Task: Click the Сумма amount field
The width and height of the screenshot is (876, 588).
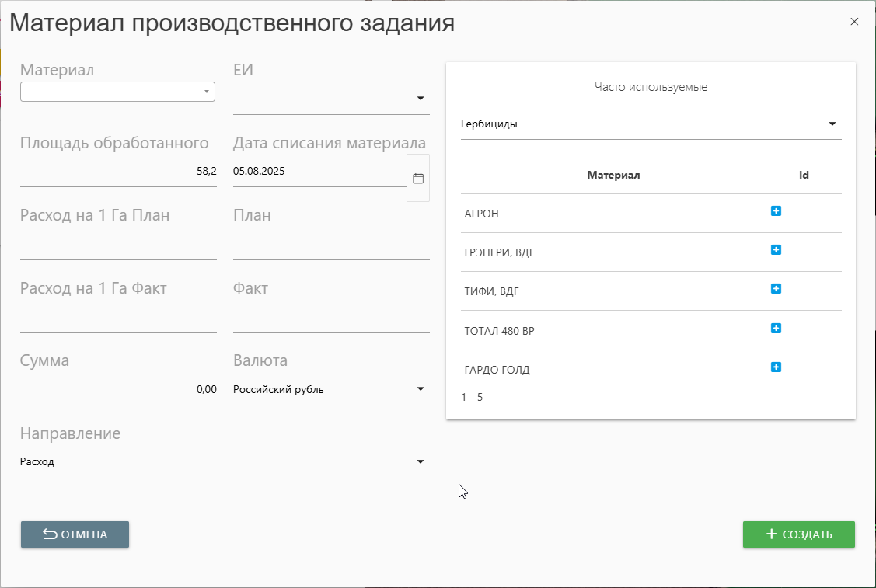Action: [118, 390]
